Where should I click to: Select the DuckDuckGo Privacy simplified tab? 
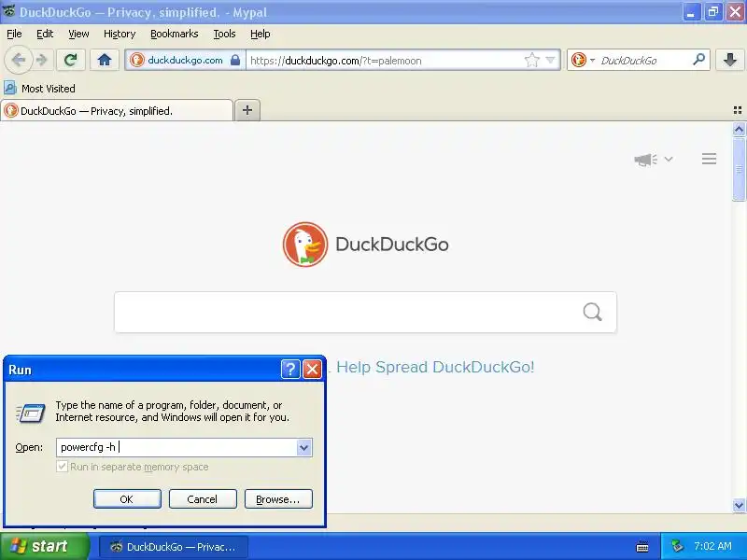tap(117, 111)
